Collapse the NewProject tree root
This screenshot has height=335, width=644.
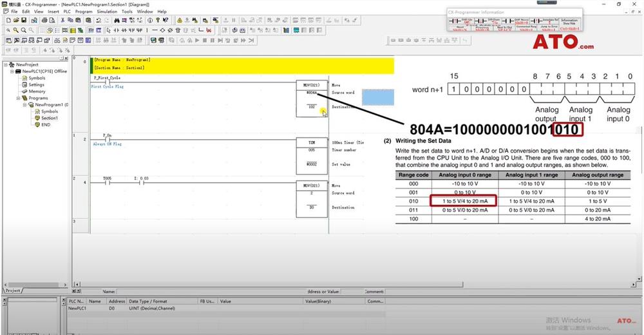point(5,65)
